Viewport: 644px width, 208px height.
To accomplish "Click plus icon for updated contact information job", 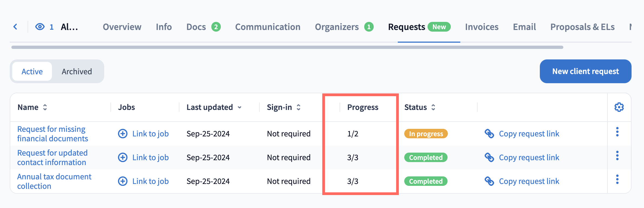I will [x=123, y=157].
